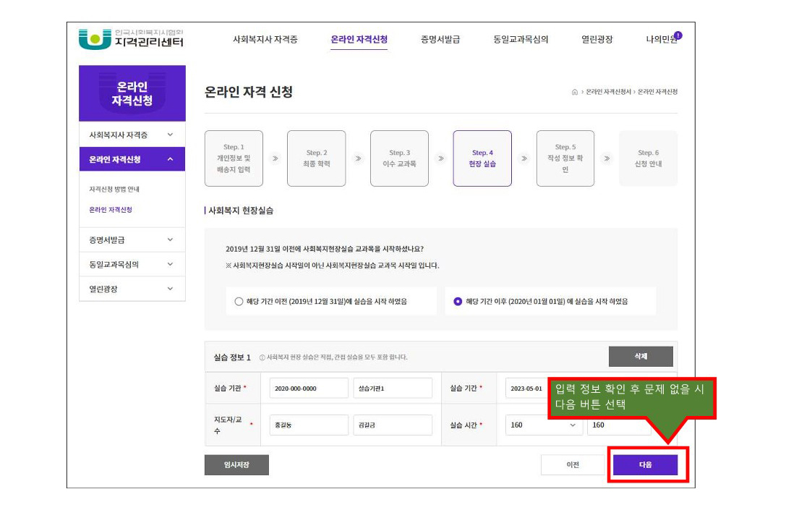This screenshot has height=510, width=812.
Task: Open 증명서발급 in top navigation
Action: tap(440, 39)
